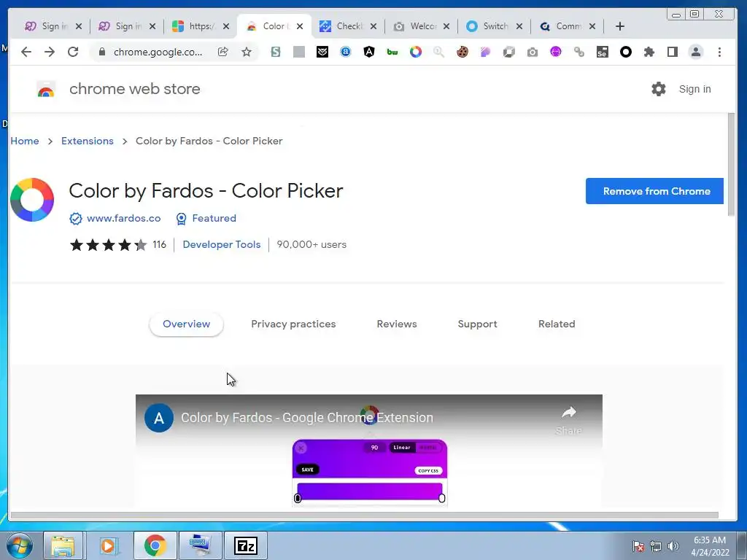This screenshot has height=560, width=747.
Task: Click the video title 'Color by Fardos - Google Chrome Extension'
Action: pyautogui.click(x=307, y=418)
